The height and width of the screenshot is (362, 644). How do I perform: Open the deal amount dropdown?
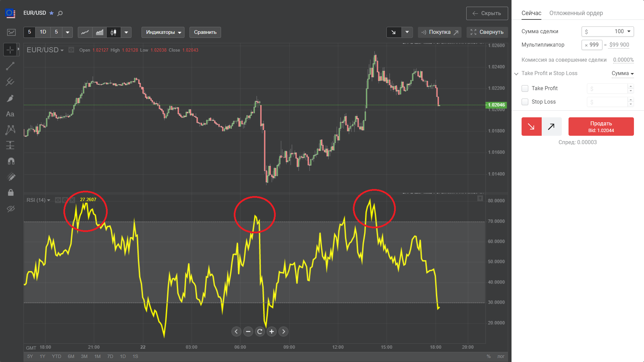coord(629,32)
